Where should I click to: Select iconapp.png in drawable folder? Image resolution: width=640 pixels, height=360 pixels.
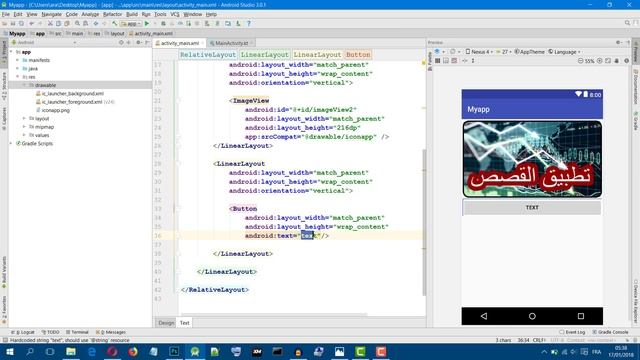[x=53, y=110]
